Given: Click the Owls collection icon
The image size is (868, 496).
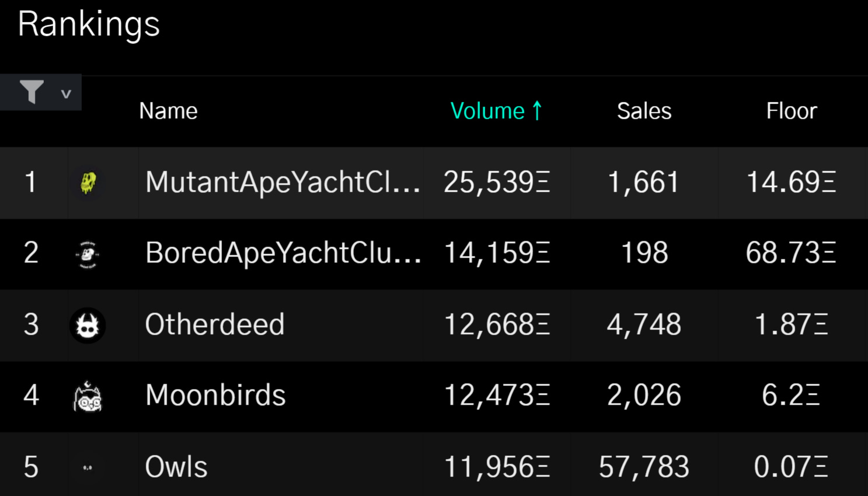Looking at the screenshot, I should [x=88, y=467].
